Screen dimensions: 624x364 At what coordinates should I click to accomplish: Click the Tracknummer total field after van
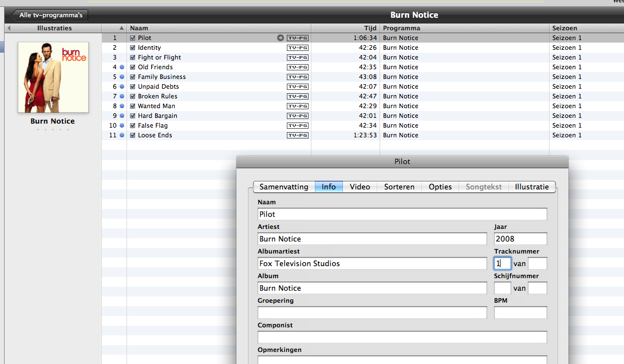point(537,264)
